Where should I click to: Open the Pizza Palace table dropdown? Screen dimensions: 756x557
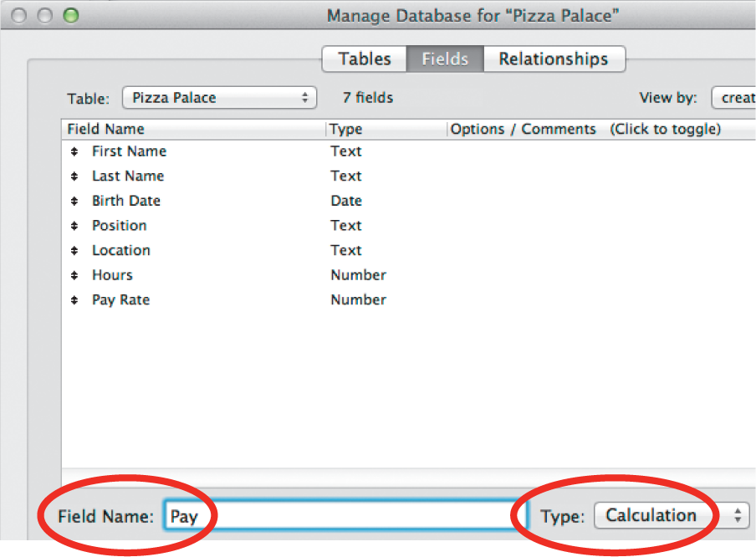[219, 98]
